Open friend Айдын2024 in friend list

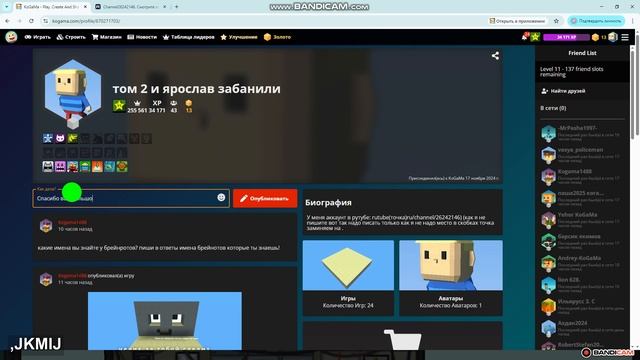(x=582, y=328)
